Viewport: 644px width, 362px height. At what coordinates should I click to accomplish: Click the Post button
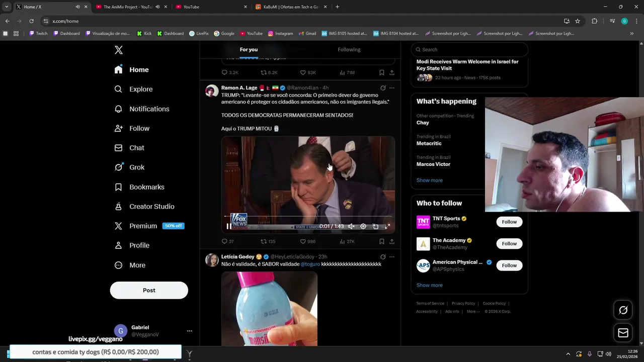[x=149, y=290]
